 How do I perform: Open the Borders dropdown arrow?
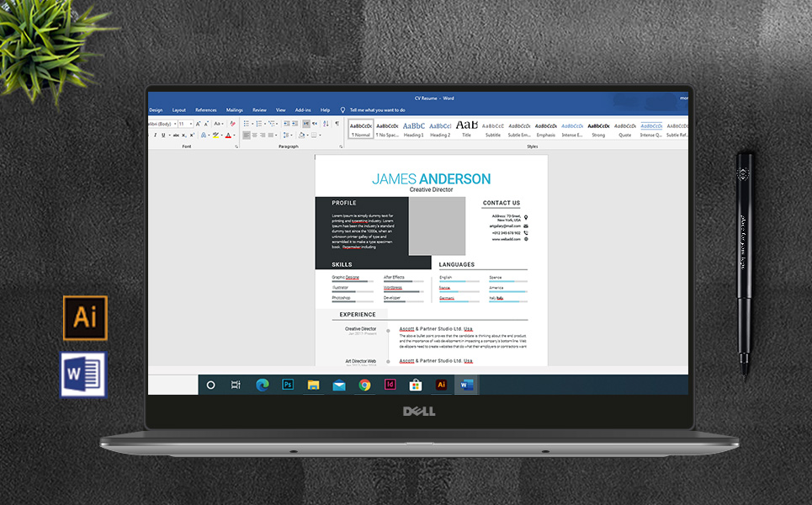(320, 136)
